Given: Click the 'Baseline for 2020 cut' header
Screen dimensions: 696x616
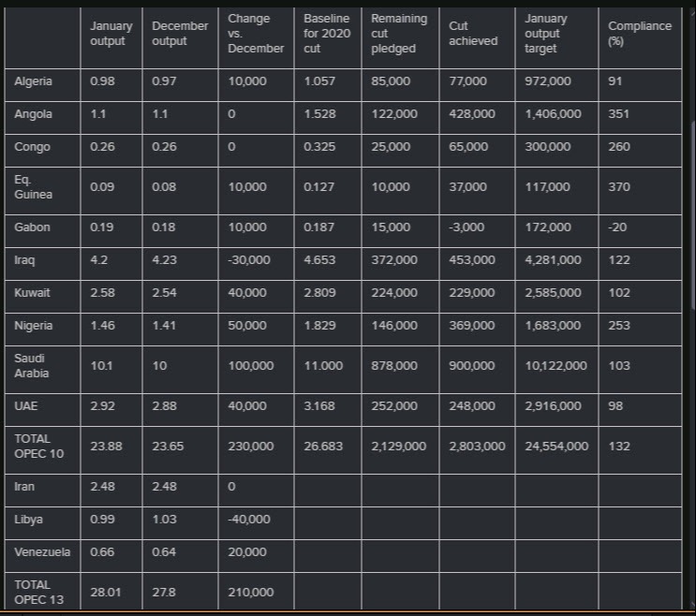Looking at the screenshot, I should pyautogui.click(x=327, y=34).
